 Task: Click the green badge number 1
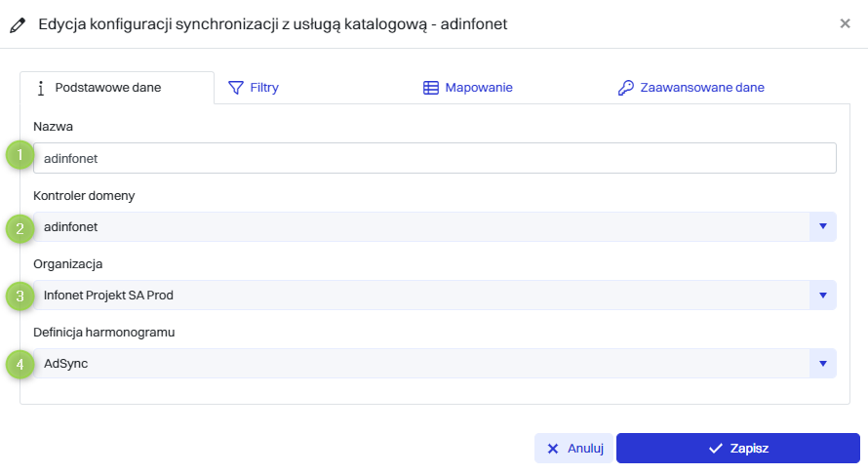20,156
